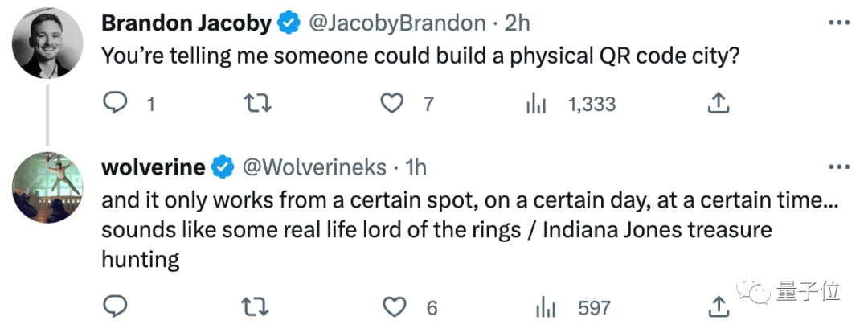
Task: Share wolverine's tweet
Action: (718, 307)
